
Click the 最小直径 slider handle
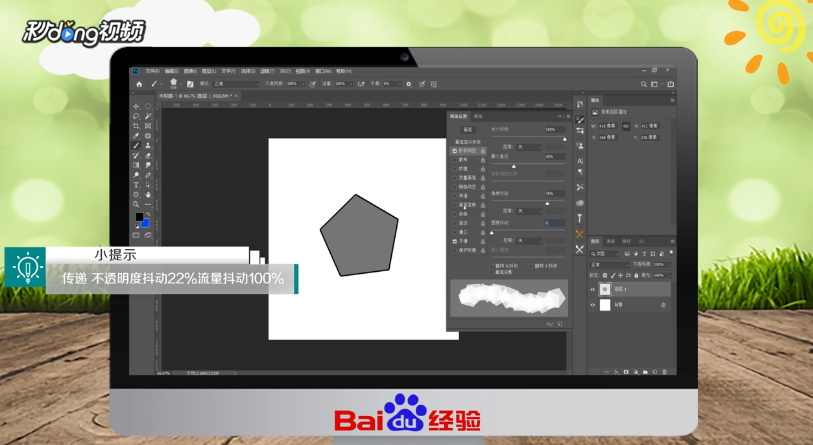514,166
